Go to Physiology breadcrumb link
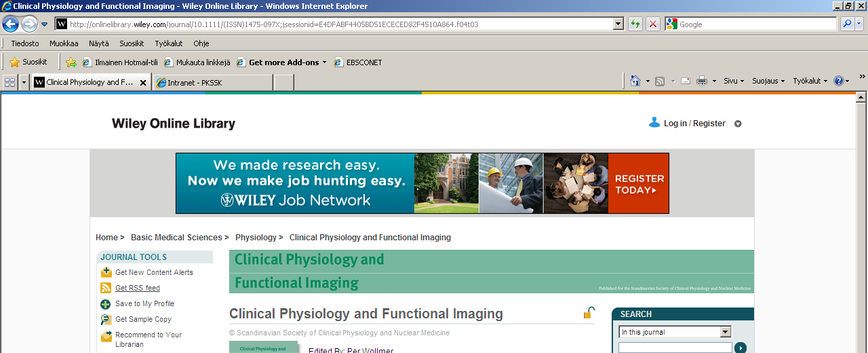868x353 pixels. coord(256,238)
